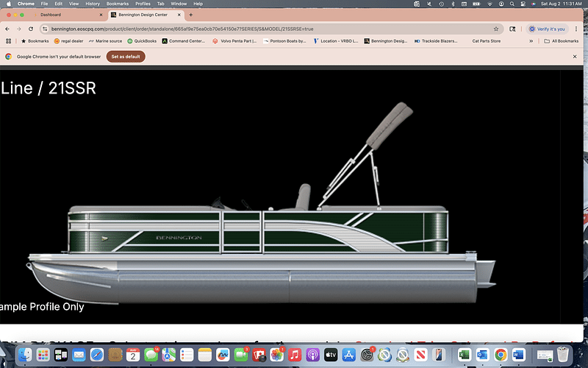This screenshot has height=368, width=588.
Task: Launch Word from the Dock
Action: (518, 355)
